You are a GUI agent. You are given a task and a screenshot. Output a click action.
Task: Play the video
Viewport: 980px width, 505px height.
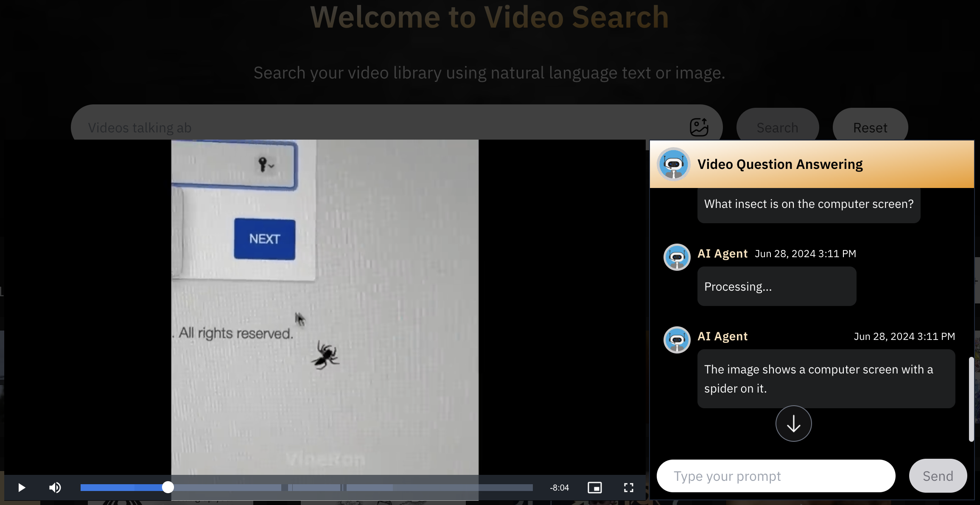coord(22,488)
